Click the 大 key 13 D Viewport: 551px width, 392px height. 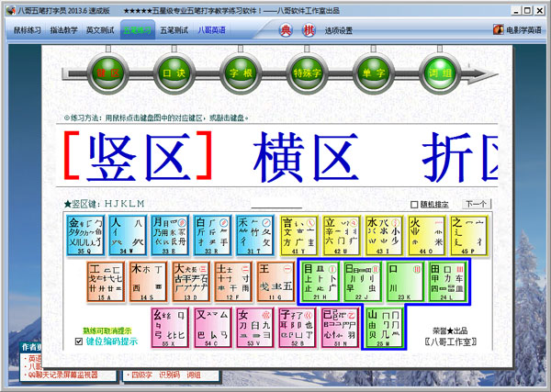click(191, 281)
